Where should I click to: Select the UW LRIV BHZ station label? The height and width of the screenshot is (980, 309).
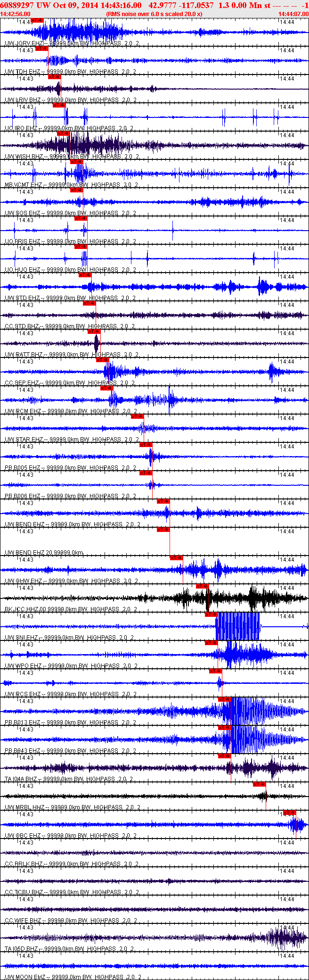pyautogui.click(x=71, y=100)
